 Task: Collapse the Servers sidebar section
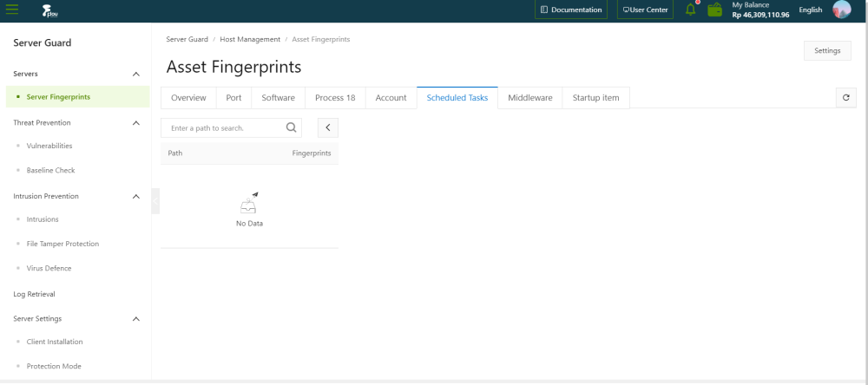pyautogui.click(x=135, y=75)
